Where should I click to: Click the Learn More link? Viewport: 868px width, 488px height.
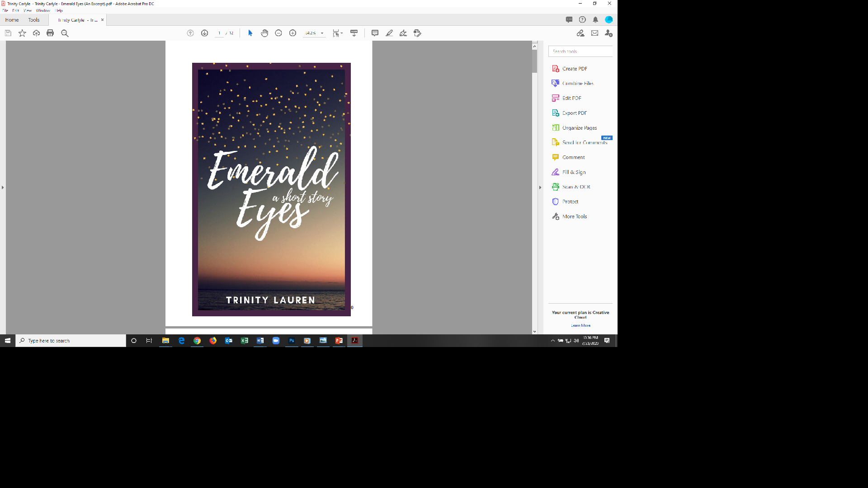580,325
